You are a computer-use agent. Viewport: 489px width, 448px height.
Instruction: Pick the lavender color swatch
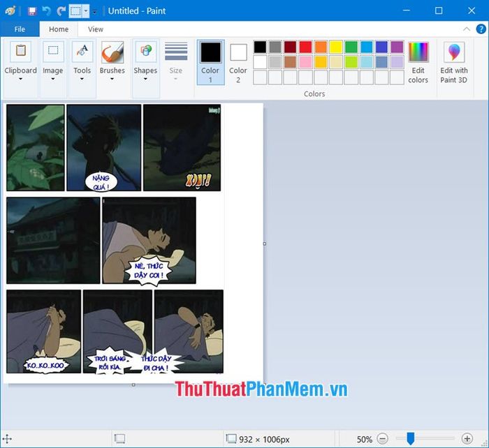click(397, 62)
